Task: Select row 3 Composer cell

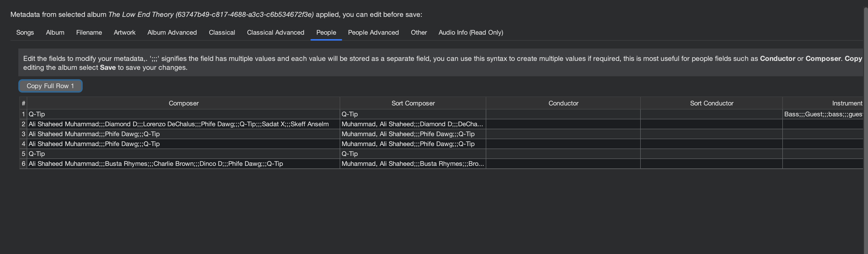Action: pyautogui.click(x=183, y=134)
